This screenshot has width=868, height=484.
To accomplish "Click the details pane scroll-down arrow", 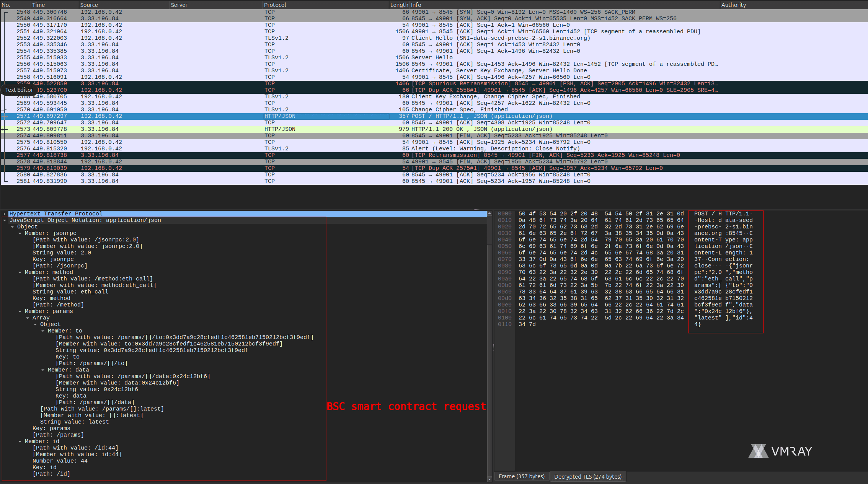I will (x=489, y=479).
